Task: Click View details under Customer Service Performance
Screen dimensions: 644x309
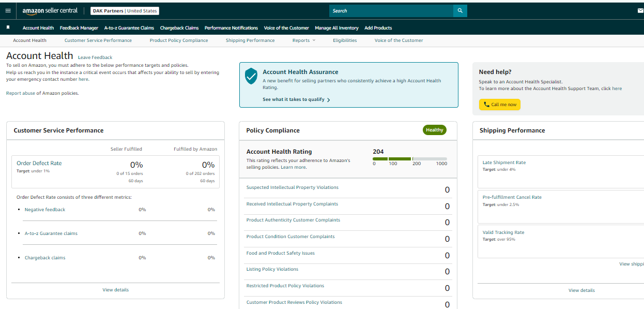Action: [116, 290]
